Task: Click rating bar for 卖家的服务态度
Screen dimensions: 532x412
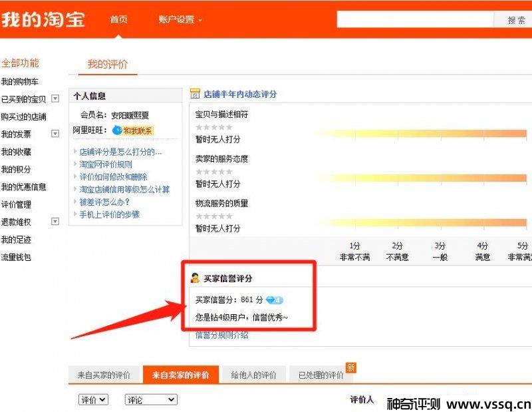Action: [x=424, y=178]
